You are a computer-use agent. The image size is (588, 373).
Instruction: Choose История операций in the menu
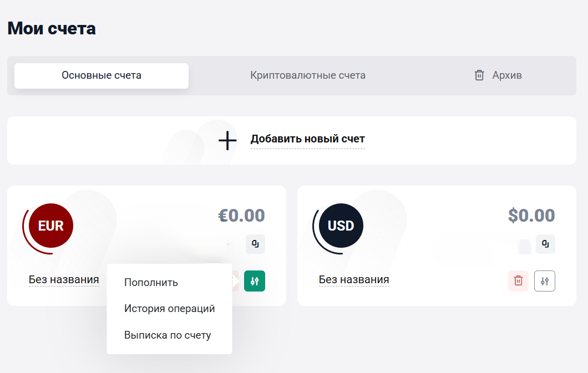coord(169,309)
